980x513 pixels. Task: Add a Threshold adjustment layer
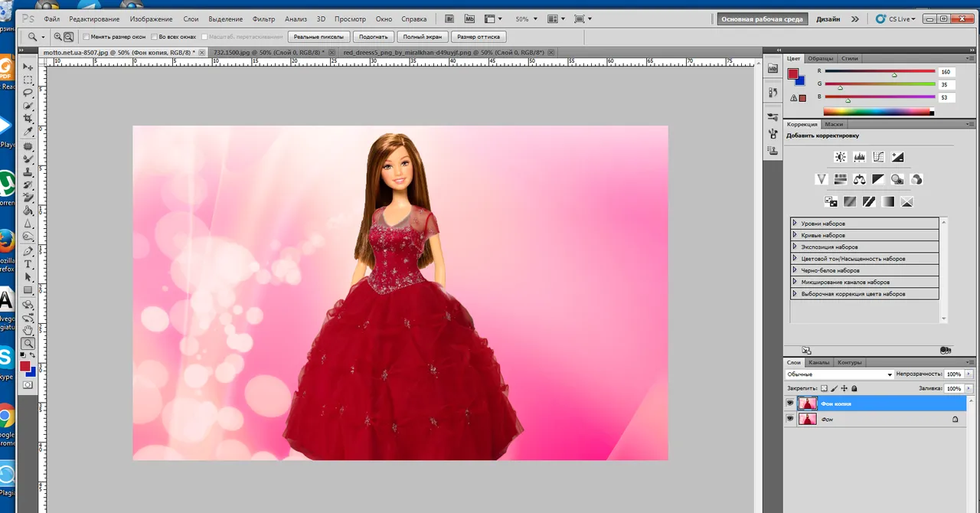(x=869, y=202)
